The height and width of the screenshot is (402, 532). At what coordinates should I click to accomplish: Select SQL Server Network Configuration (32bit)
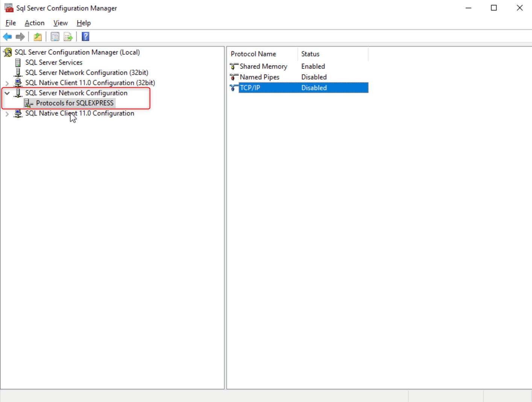tap(87, 73)
